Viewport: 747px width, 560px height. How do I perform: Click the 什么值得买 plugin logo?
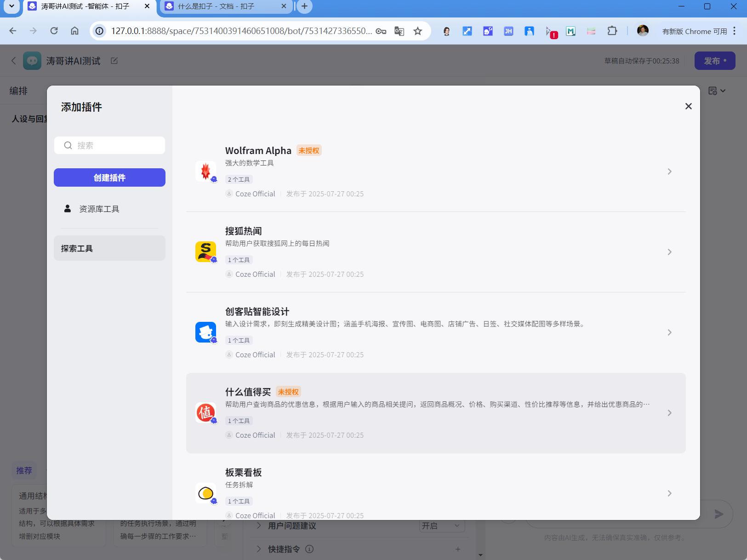(205, 413)
